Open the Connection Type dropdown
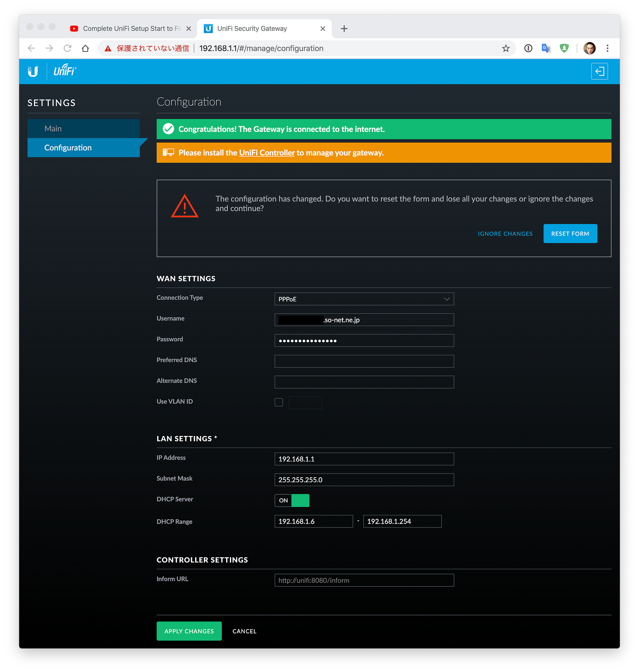The height and width of the screenshot is (672, 639). click(x=364, y=299)
